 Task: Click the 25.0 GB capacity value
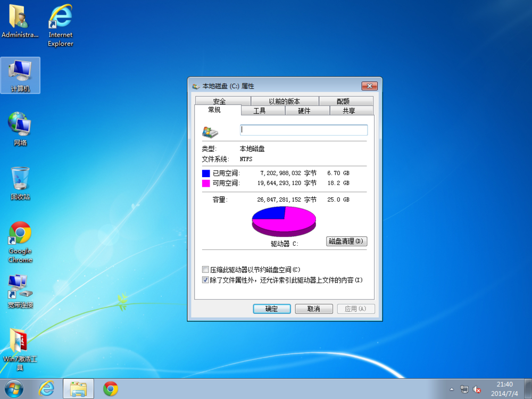click(x=338, y=199)
